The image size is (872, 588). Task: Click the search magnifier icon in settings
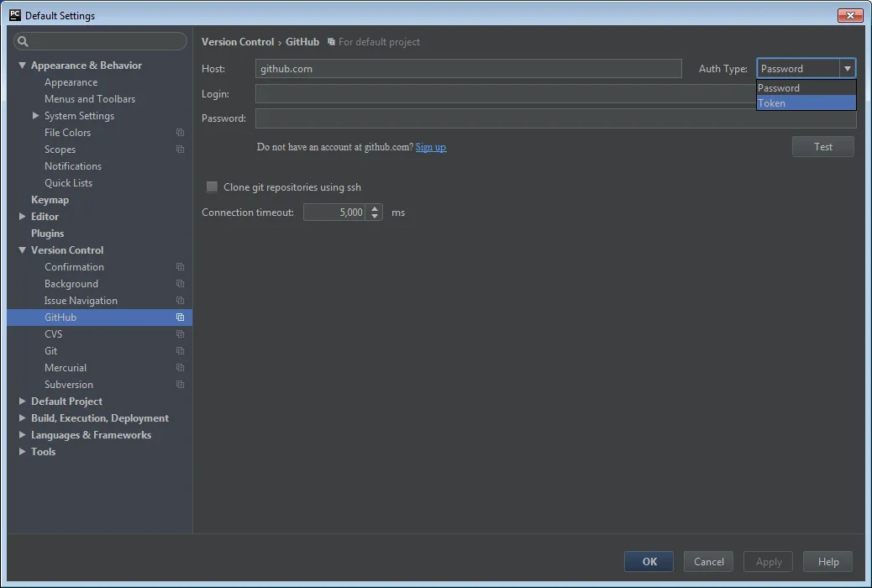click(x=23, y=41)
